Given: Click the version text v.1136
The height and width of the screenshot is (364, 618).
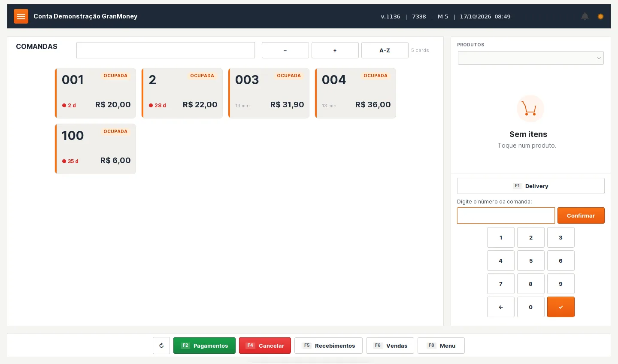Looking at the screenshot, I should [x=391, y=17].
